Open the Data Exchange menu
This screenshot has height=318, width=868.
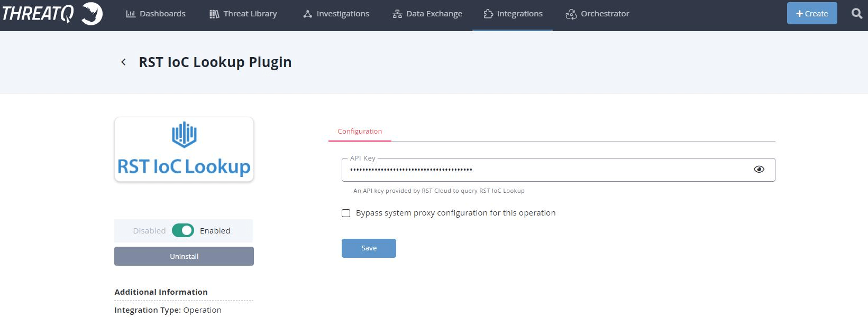click(427, 14)
